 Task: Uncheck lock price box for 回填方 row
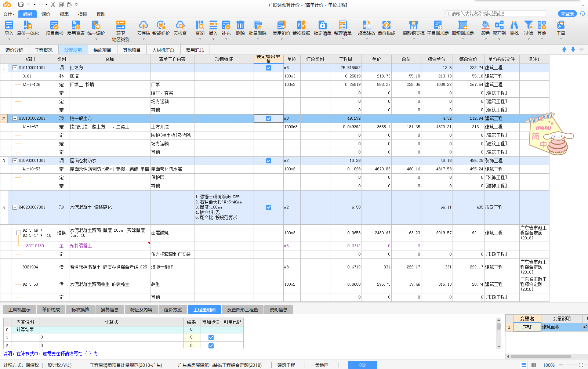269,68
